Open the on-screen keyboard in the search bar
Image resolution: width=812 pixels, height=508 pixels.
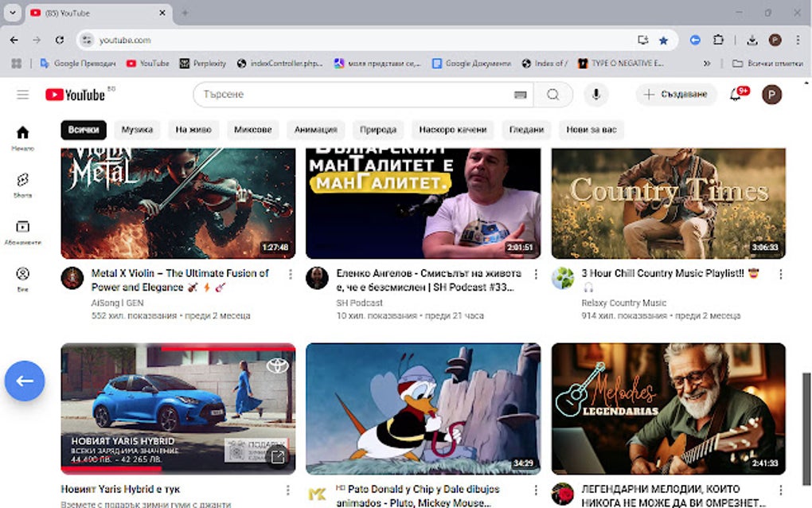[x=521, y=94]
